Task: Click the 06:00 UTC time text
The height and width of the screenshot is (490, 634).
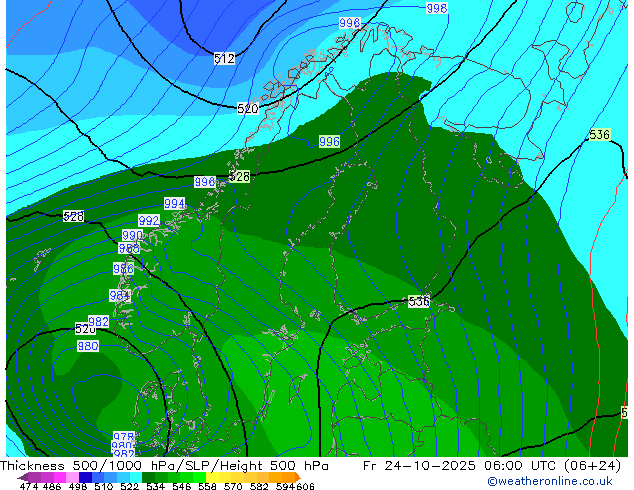Action: tap(519, 466)
